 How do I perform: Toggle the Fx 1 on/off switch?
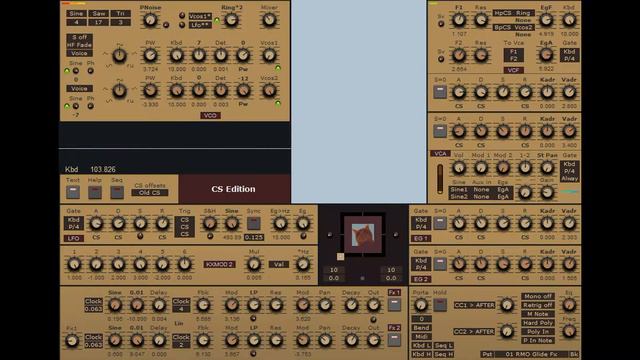point(394,305)
